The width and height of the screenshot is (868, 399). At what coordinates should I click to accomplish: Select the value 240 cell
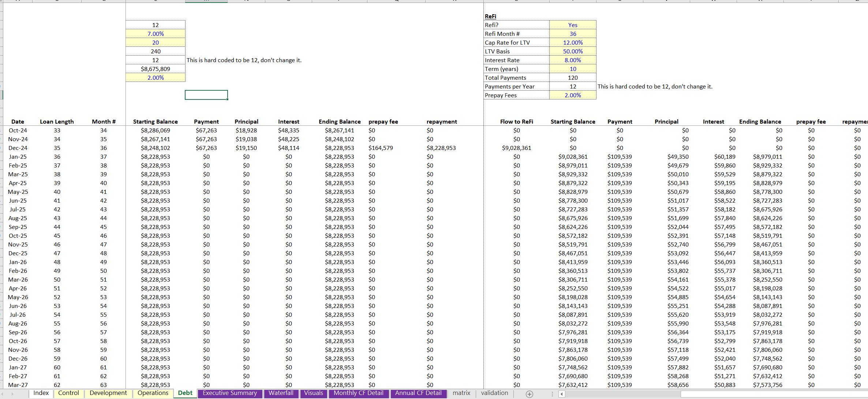(x=156, y=51)
